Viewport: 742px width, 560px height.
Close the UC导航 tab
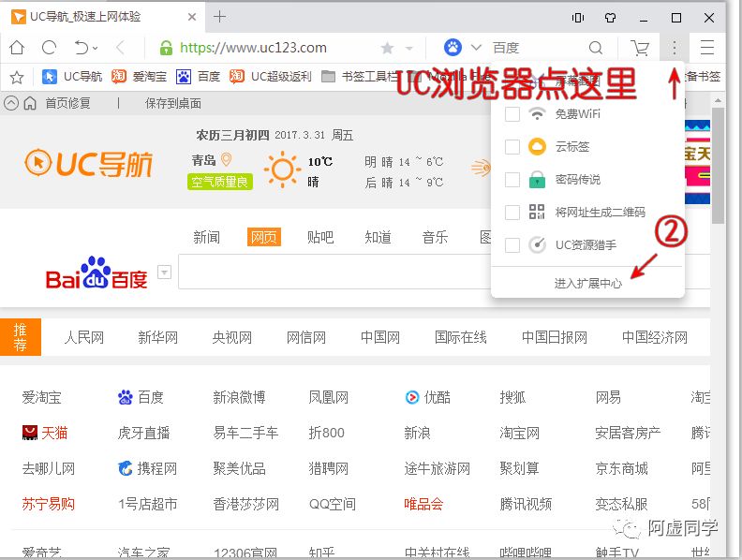point(192,17)
